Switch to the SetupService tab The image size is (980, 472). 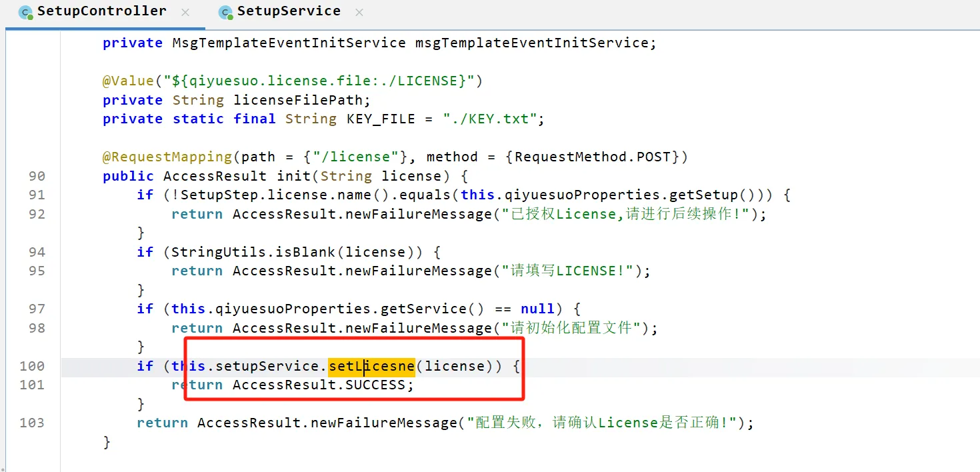[x=289, y=11]
